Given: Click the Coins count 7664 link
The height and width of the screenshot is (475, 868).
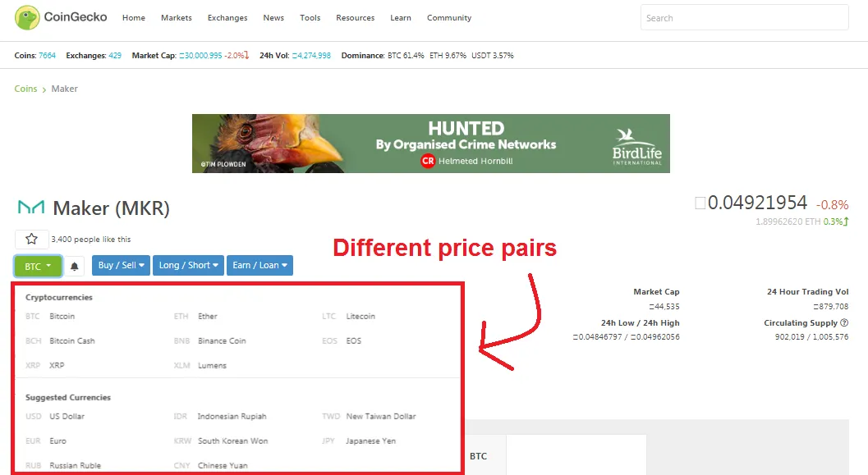Looking at the screenshot, I should [47, 55].
